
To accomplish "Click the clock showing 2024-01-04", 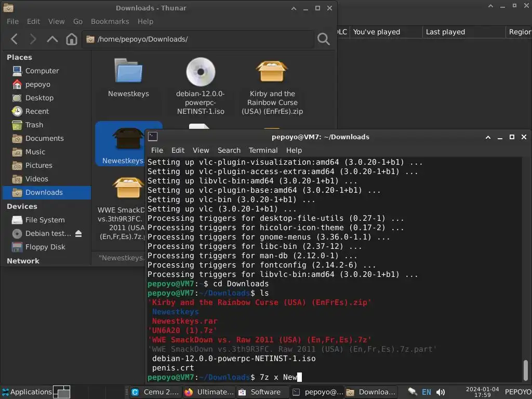I will pos(482,392).
